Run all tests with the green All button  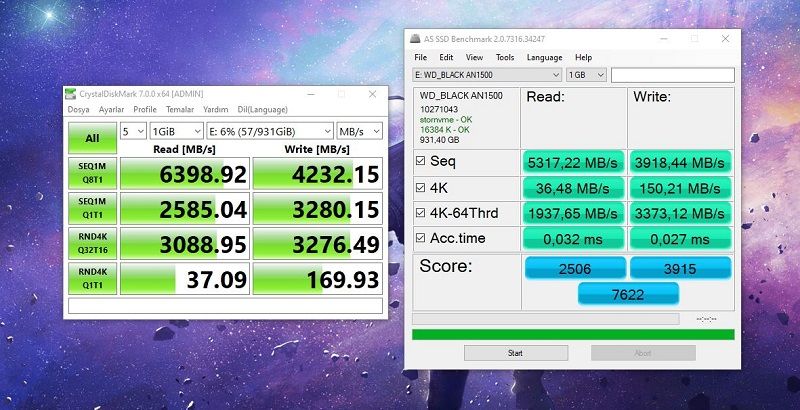point(92,138)
